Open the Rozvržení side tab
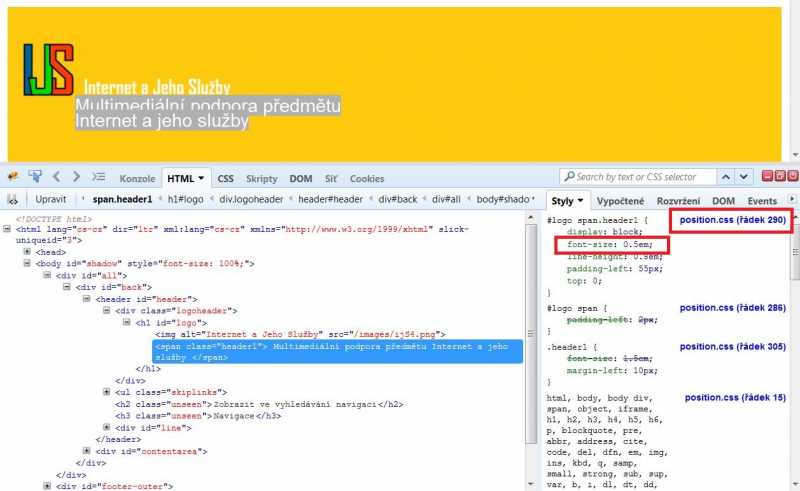Screen dimensions: 800x491 click(678, 201)
